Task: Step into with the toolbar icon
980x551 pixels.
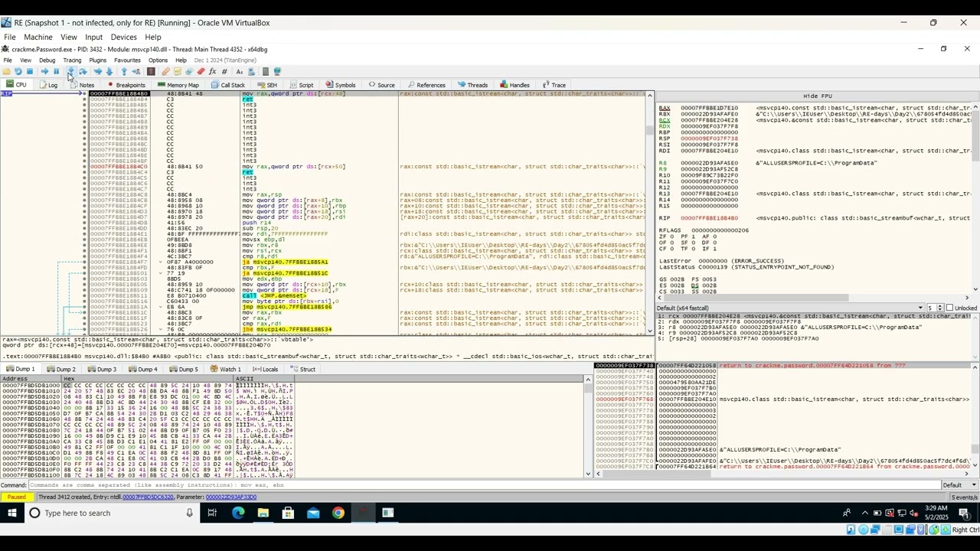Action: [x=70, y=72]
